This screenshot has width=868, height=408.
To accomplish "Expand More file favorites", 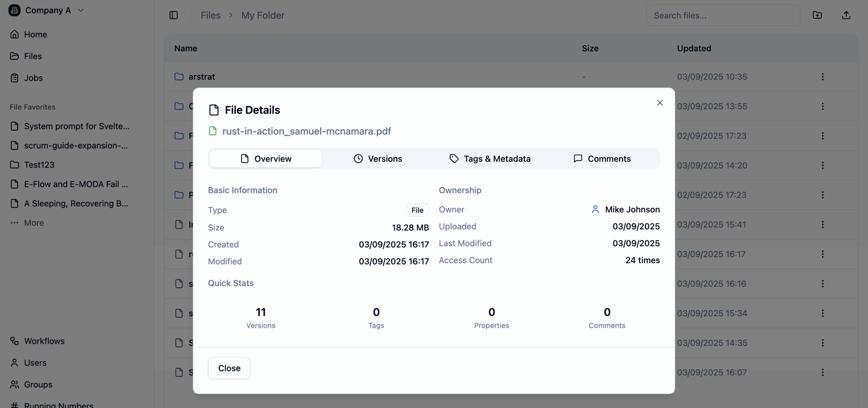I will pyautogui.click(x=34, y=223).
